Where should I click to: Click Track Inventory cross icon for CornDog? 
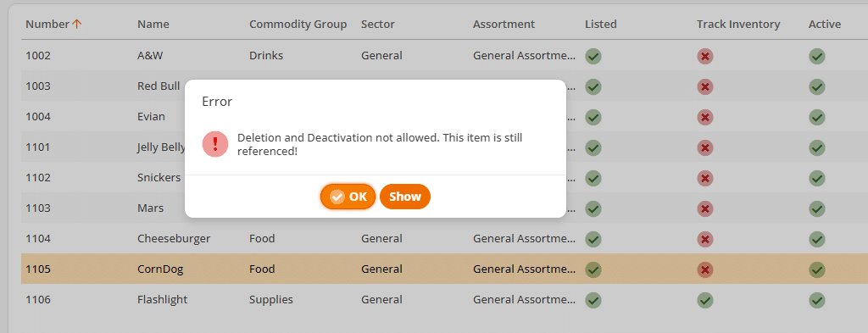pos(704,270)
